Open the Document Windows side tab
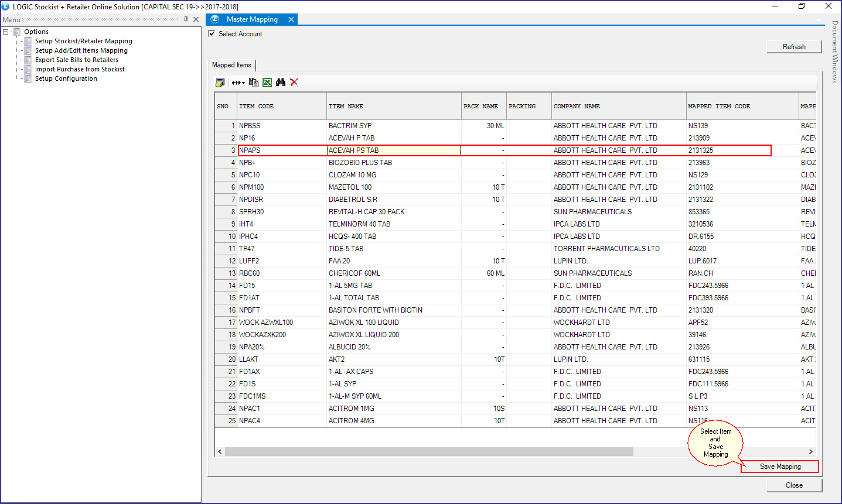Viewport: 842px width, 504px height. click(835, 52)
